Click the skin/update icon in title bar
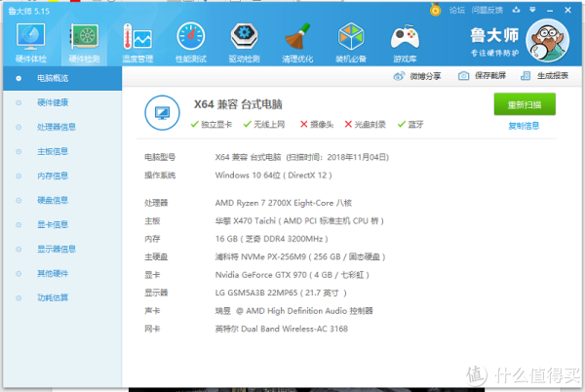Screen dimensions: 585x392 (x=516, y=10)
